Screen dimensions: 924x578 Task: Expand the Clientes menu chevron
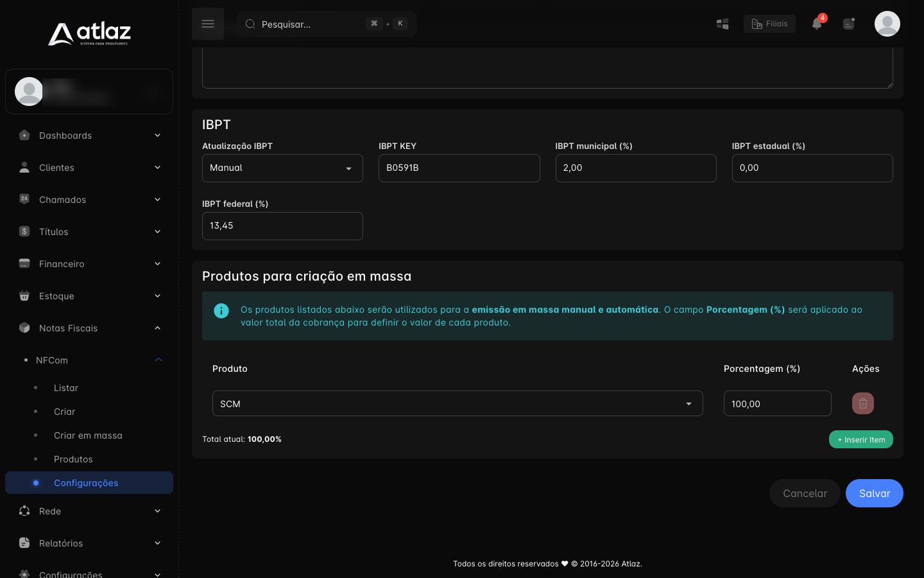click(157, 167)
